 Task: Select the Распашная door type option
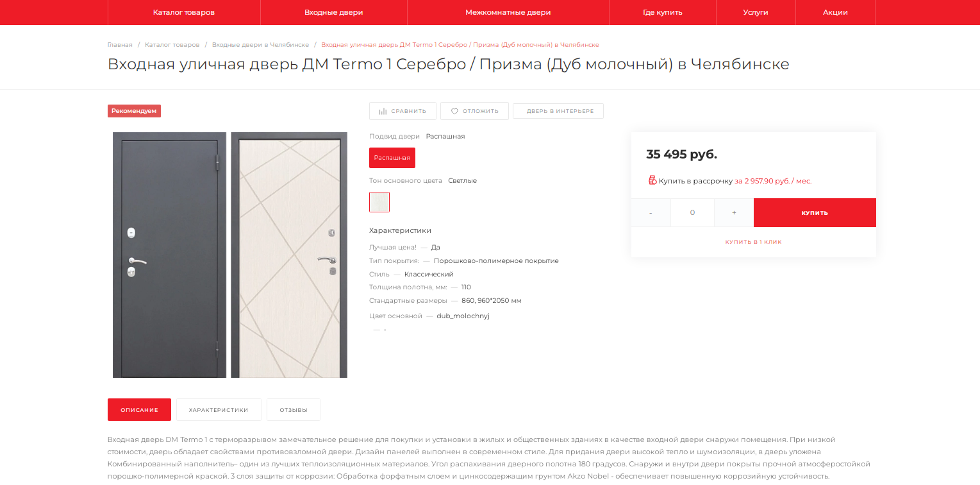[392, 158]
